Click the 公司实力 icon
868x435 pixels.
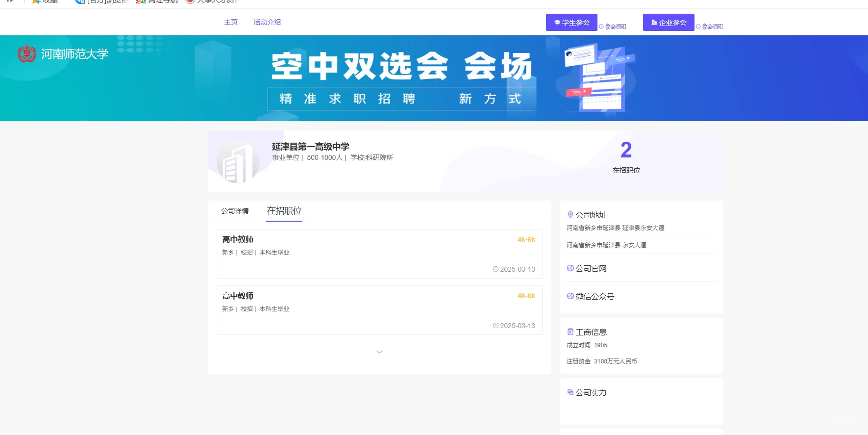coord(570,392)
